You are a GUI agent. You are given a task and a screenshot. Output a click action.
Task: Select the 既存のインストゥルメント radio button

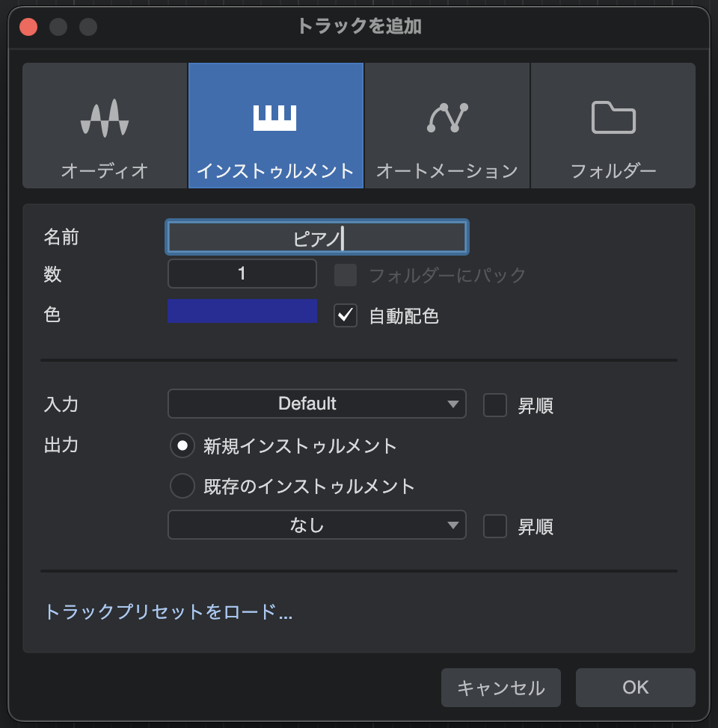coord(182,487)
